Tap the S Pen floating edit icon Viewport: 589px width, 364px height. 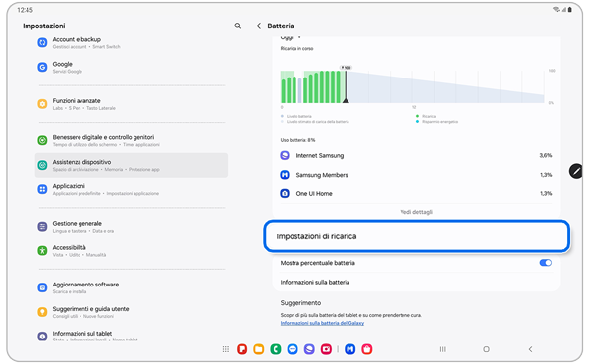click(x=576, y=171)
